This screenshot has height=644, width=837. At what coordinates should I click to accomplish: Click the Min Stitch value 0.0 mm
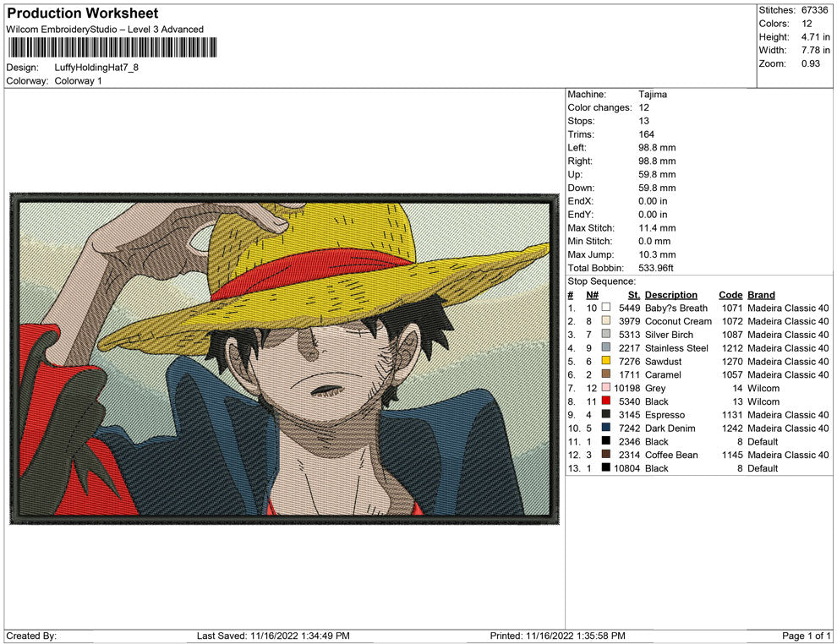[654, 241]
